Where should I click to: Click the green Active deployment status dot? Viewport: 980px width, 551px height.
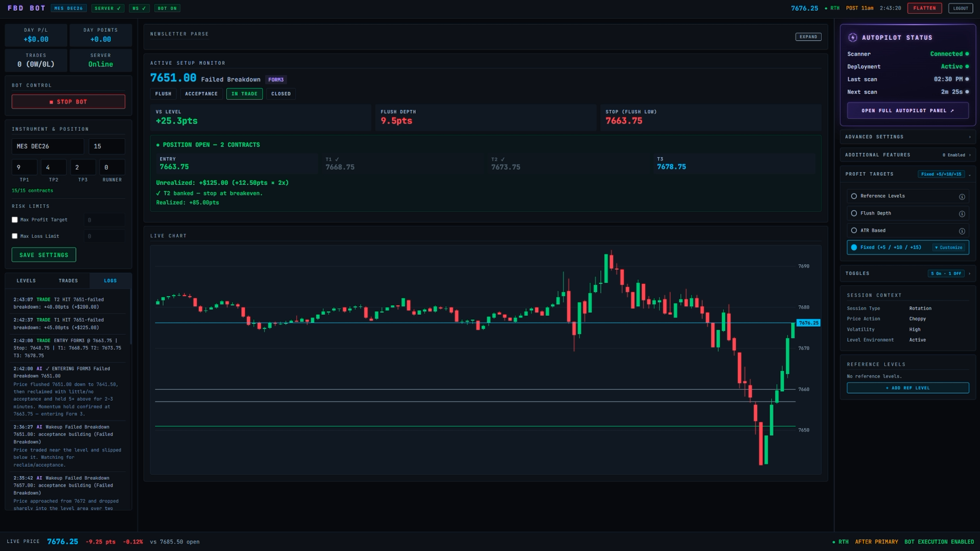click(967, 67)
